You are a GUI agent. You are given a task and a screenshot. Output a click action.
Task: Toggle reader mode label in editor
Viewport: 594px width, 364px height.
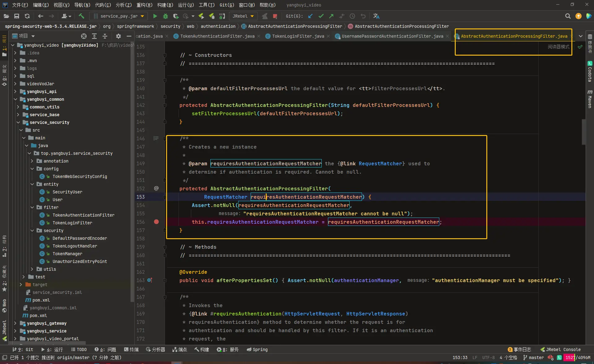pos(558,47)
